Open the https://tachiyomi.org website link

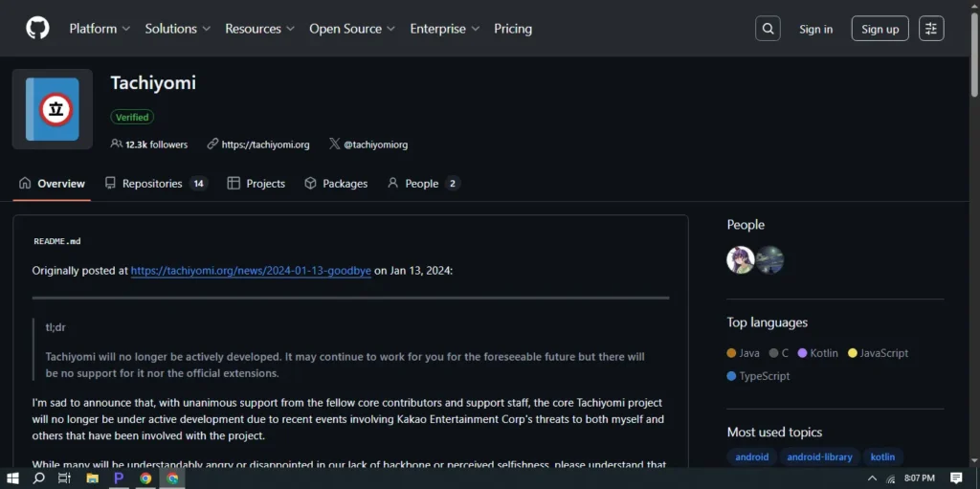pos(266,144)
